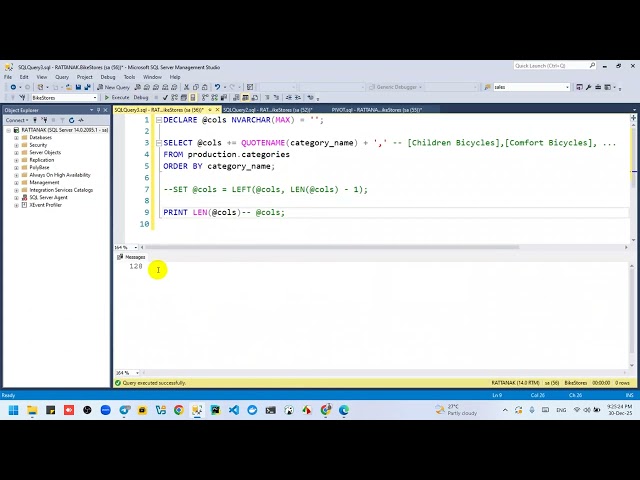The width and height of the screenshot is (640, 480).
Task: Open the Connect dropdown in Object Explorer
Action: tap(17, 120)
